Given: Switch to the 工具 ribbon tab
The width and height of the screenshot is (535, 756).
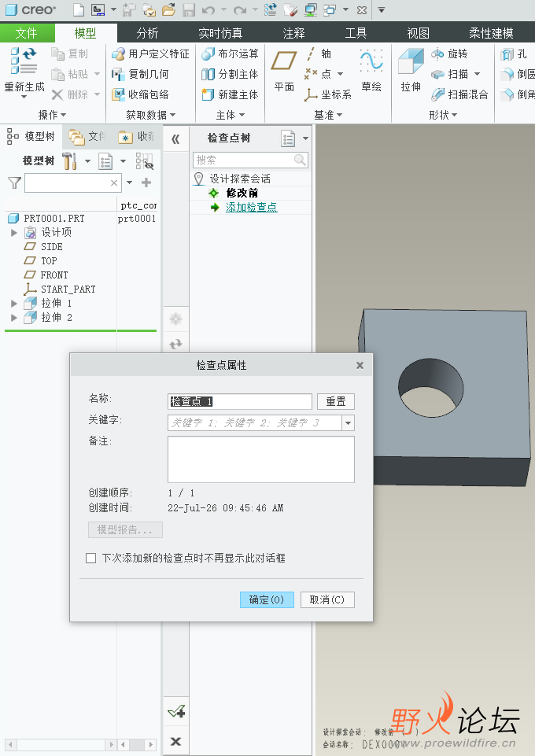Looking at the screenshot, I should [356, 33].
